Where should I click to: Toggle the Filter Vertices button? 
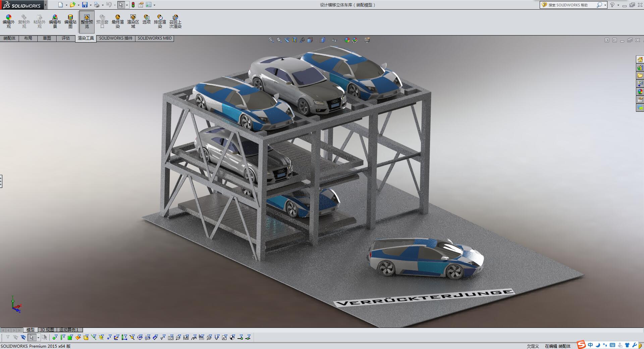coord(55,337)
